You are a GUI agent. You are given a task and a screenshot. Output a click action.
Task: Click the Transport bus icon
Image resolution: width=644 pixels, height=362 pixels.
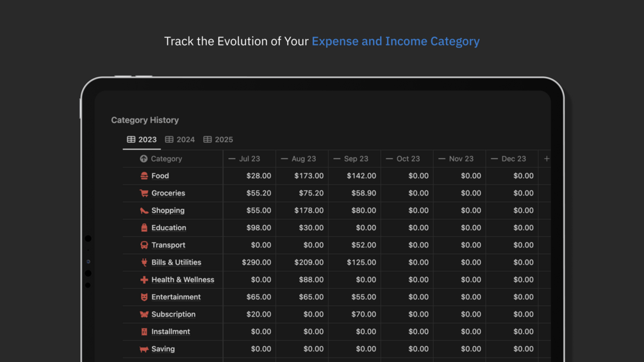point(144,245)
